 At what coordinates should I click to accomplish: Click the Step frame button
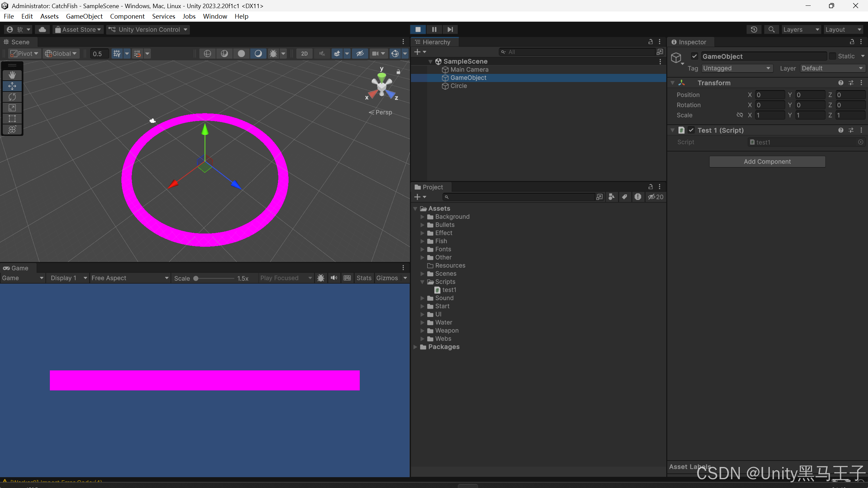450,29
